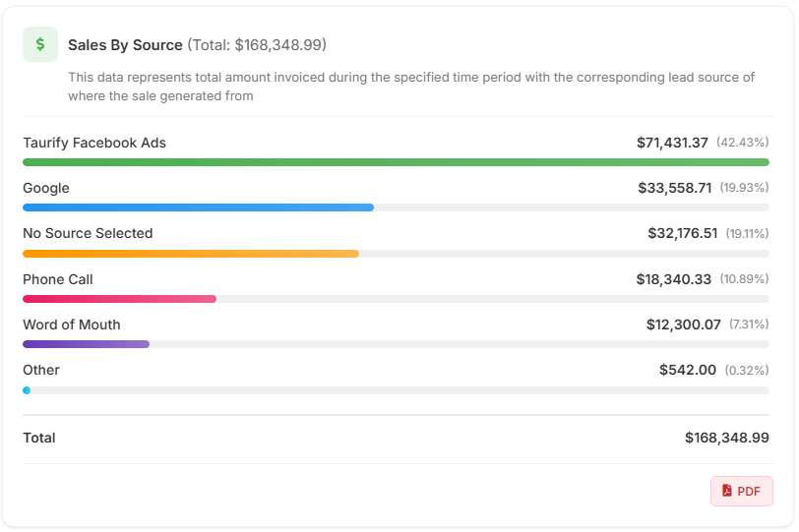799x532 pixels.
Task: Click the bottom Total $168,348.99 value
Action: tap(726, 438)
